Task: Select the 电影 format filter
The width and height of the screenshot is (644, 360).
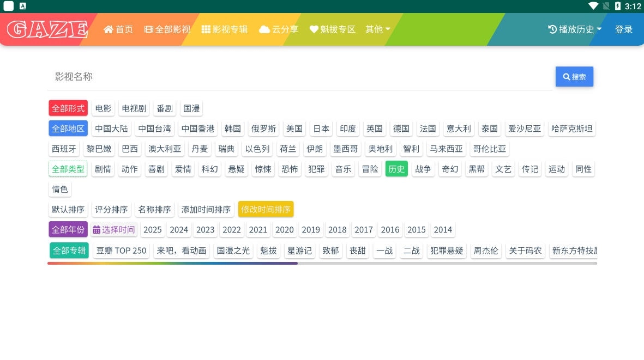Action: pyautogui.click(x=103, y=108)
